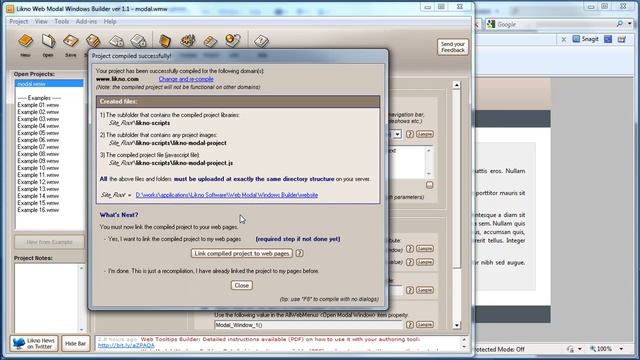The height and width of the screenshot is (360, 640).
Task: Open the View menu
Action: [41, 22]
